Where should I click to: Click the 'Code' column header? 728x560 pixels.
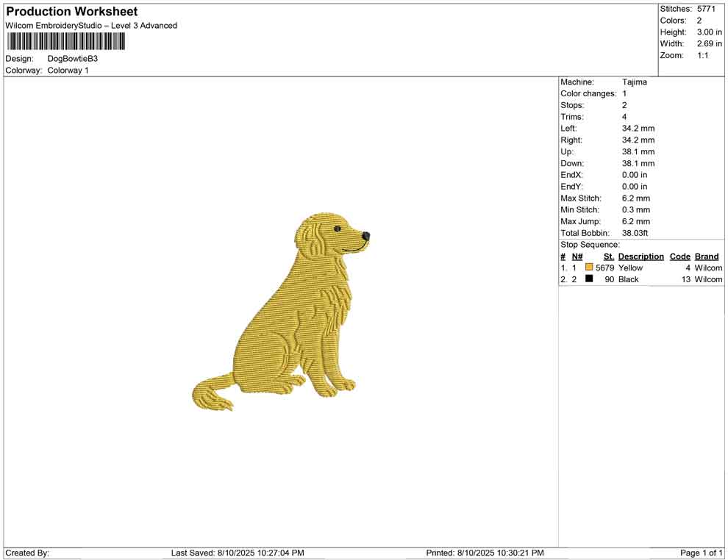tap(680, 256)
